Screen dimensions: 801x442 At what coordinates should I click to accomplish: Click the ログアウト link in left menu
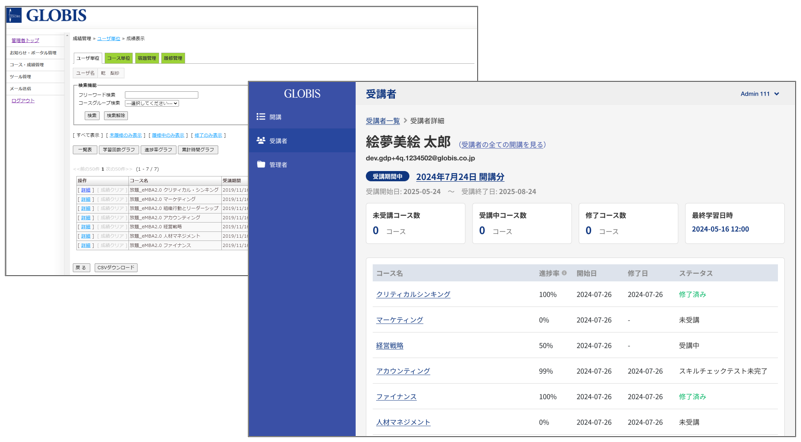point(22,101)
